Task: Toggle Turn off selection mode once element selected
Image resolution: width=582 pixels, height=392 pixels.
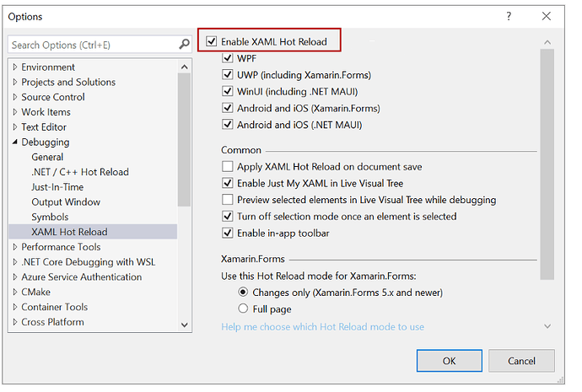Action: click(x=227, y=216)
